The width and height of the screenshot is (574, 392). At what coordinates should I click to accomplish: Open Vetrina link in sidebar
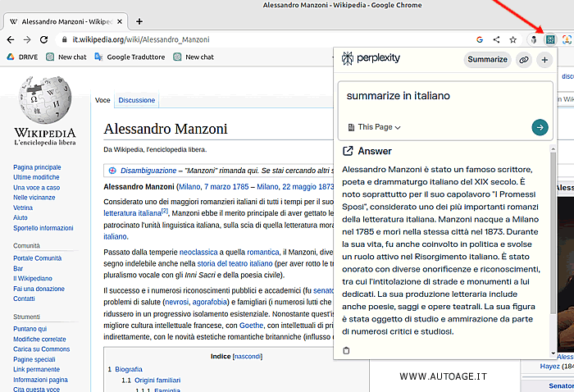click(x=23, y=207)
